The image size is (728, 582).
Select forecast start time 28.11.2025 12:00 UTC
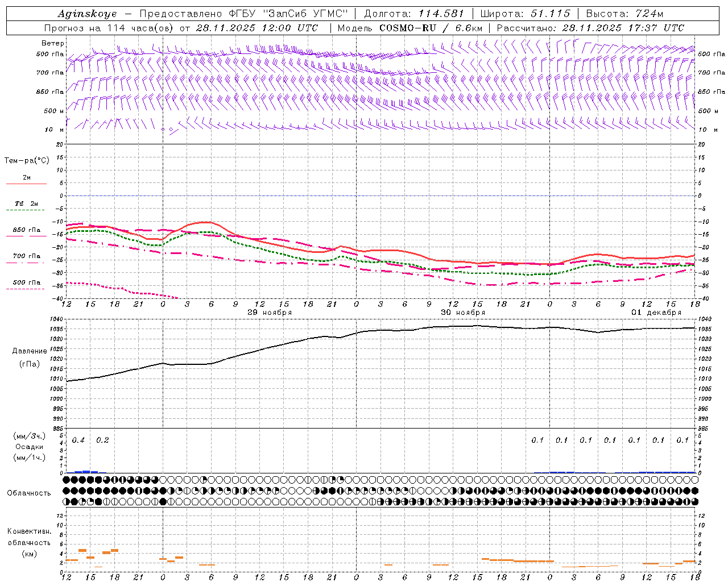(x=257, y=28)
